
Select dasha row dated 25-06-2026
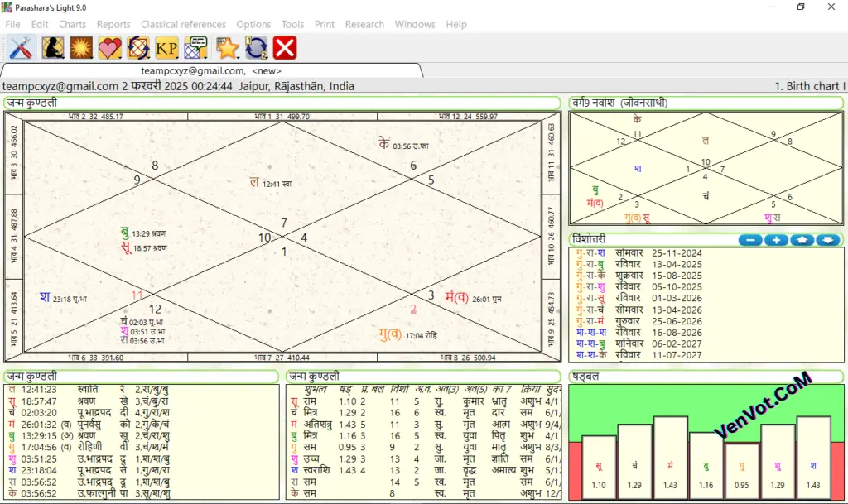pos(639,321)
